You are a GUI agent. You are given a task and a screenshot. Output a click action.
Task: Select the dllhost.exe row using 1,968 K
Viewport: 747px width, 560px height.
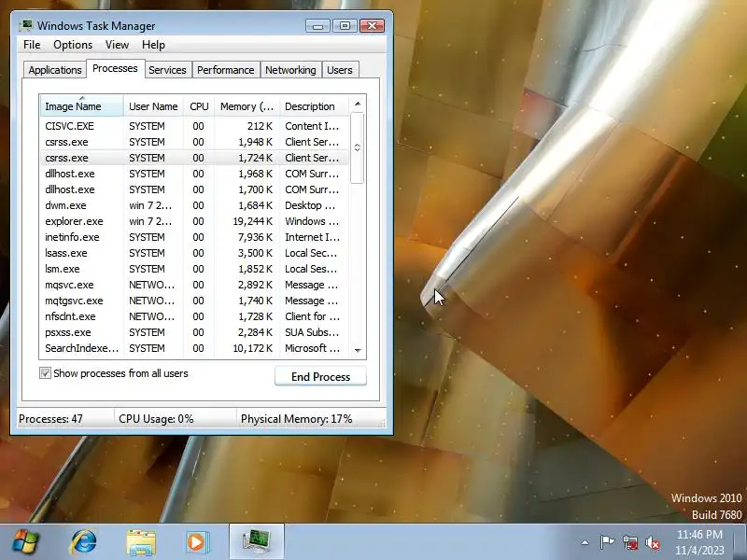tap(194, 174)
